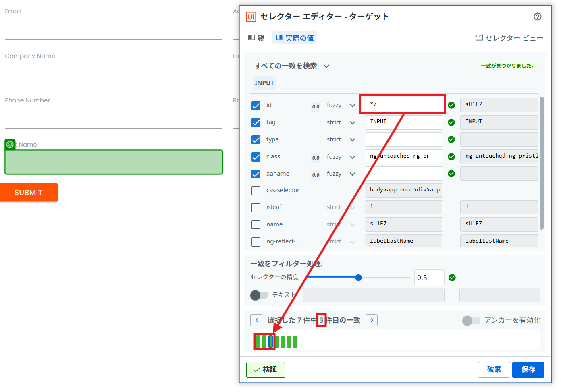Check the isleaf attribute checkbox

coord(256,207)
